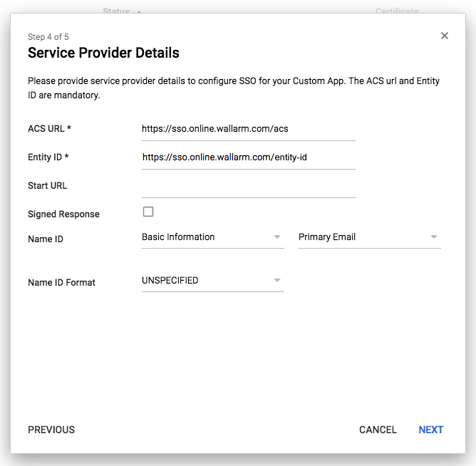The height and width of the screenshot is (466, 476).
Task: Click the ACS URL field label
Action: 49,128
